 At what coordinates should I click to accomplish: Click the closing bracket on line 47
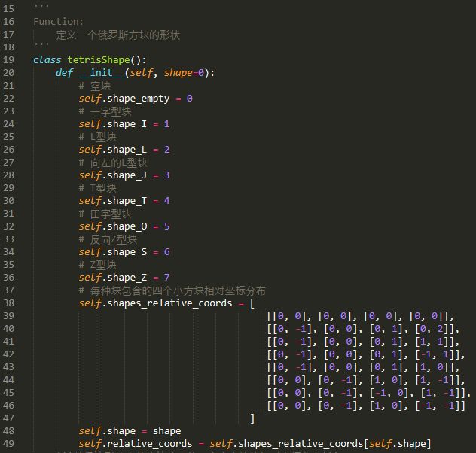click(x=252, y=418)
